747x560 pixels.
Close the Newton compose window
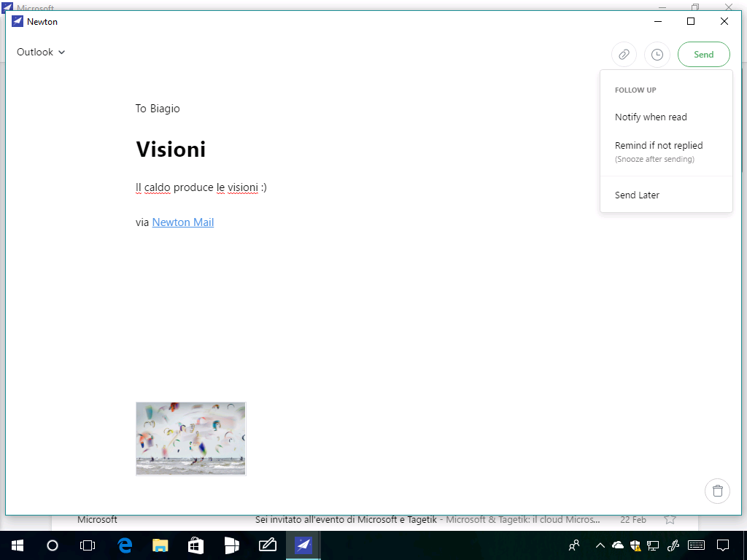tap(724, 21)
